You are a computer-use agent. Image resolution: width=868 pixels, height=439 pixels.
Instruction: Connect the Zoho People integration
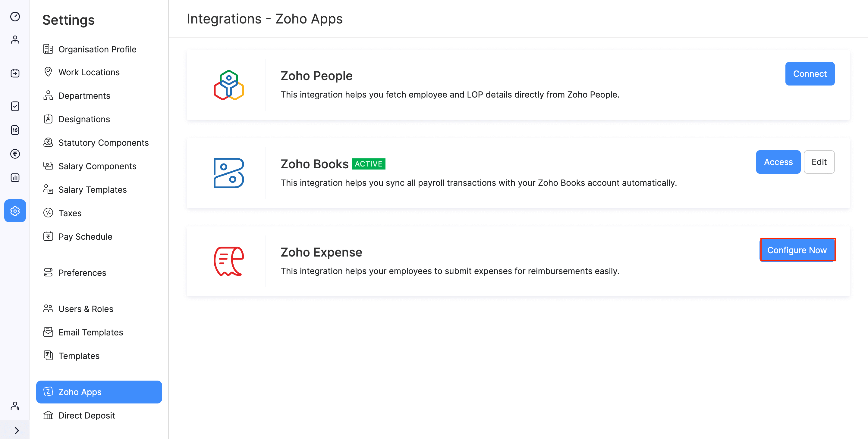pos(810,74)
